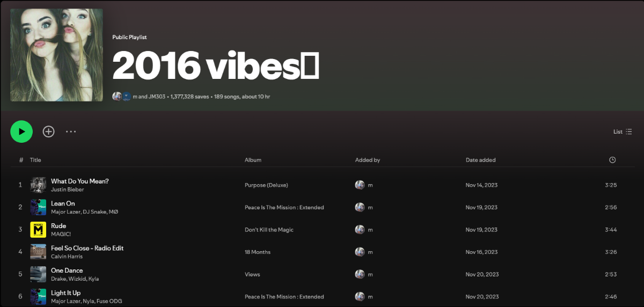The height and width of the screenshot is (307, 644).
Task: Open user m avatar in Feel So Close row
Action: click(360, 252)
